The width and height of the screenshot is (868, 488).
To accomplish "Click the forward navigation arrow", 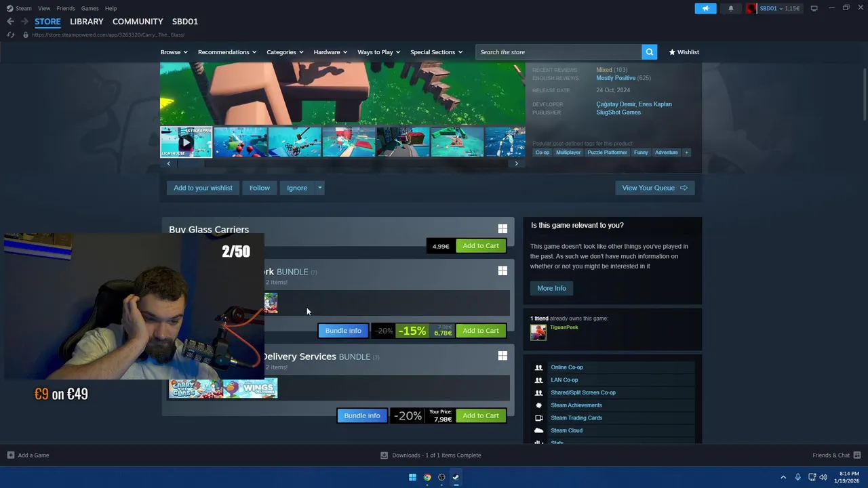I will click(24, 22).
